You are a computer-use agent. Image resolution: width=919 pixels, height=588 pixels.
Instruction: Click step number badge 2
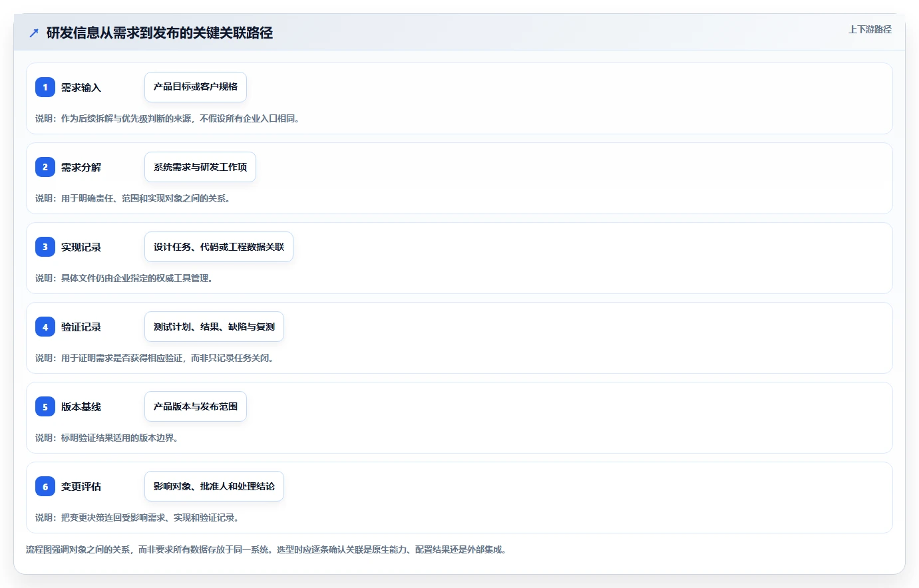pyautogui.click(x=45, y=167)
